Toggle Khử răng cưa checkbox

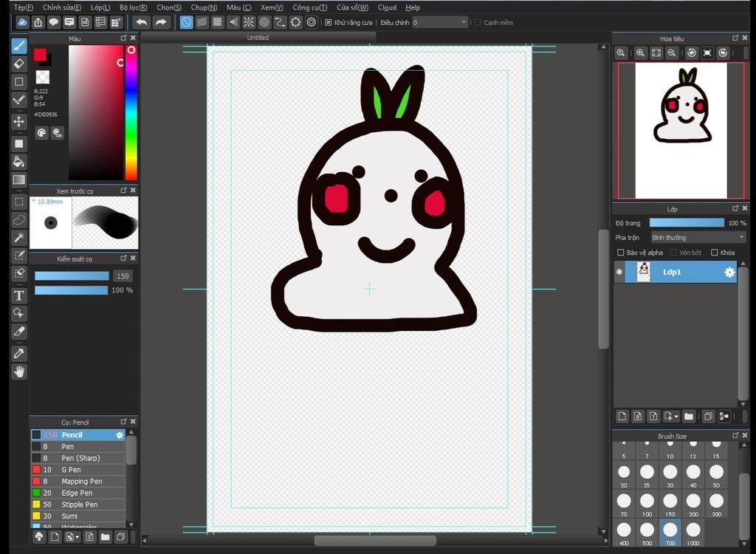[329, 23]
